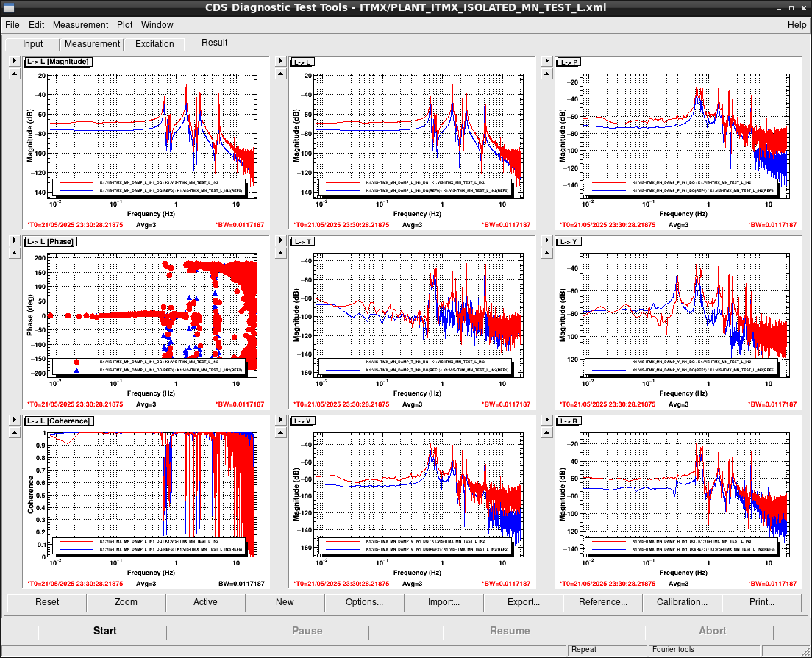
Task: Expand options with right-arrow of L-> T plot
Action: pyautogui.click(x=281, y=240)
